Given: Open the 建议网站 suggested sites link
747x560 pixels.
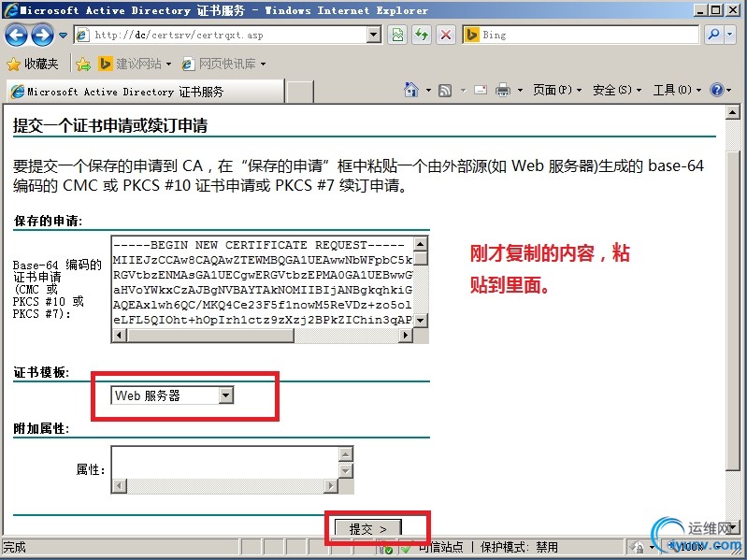Looking at the screenshot, I should pyautogui.click(x=135, y=64).
